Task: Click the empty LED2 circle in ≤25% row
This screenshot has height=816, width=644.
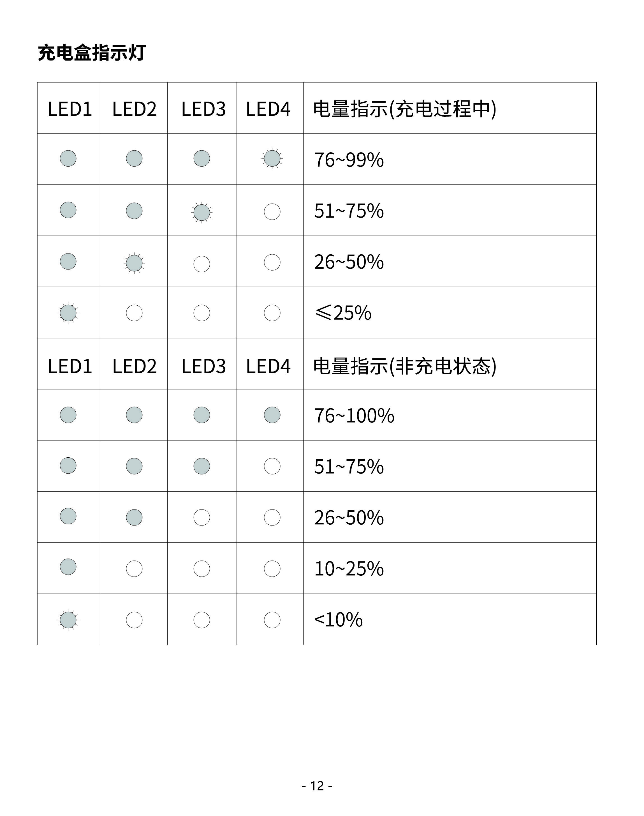Action: click(x=134, y=313)
